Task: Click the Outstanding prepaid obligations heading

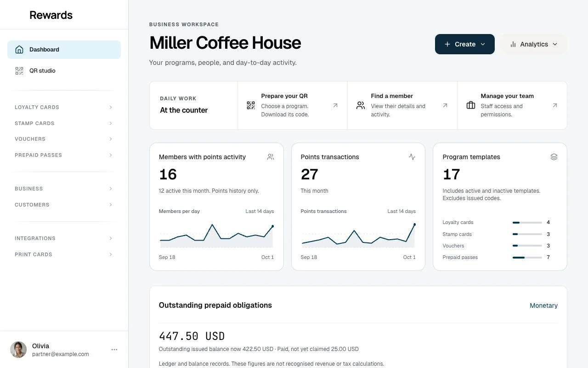Action: coord(215,305)
